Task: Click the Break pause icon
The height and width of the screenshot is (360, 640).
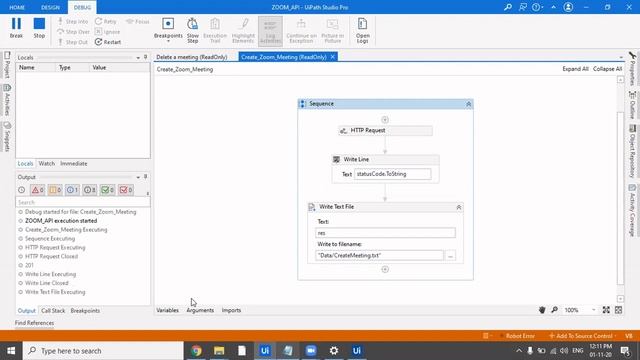Action: tap(16, 24)
